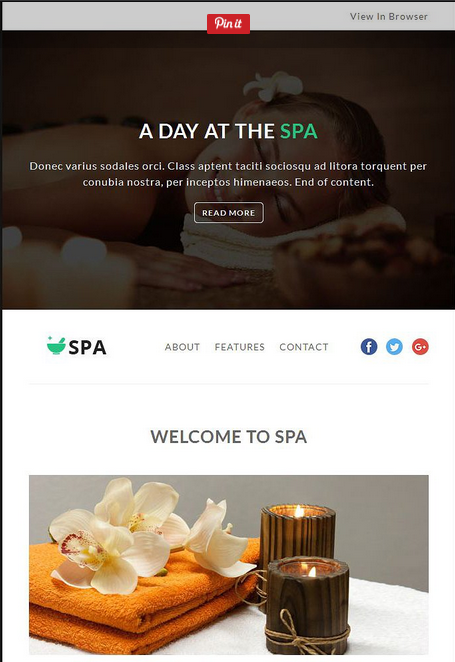Open the Google Plus icon
The image size is (455, 662).
tap(420, 347)
